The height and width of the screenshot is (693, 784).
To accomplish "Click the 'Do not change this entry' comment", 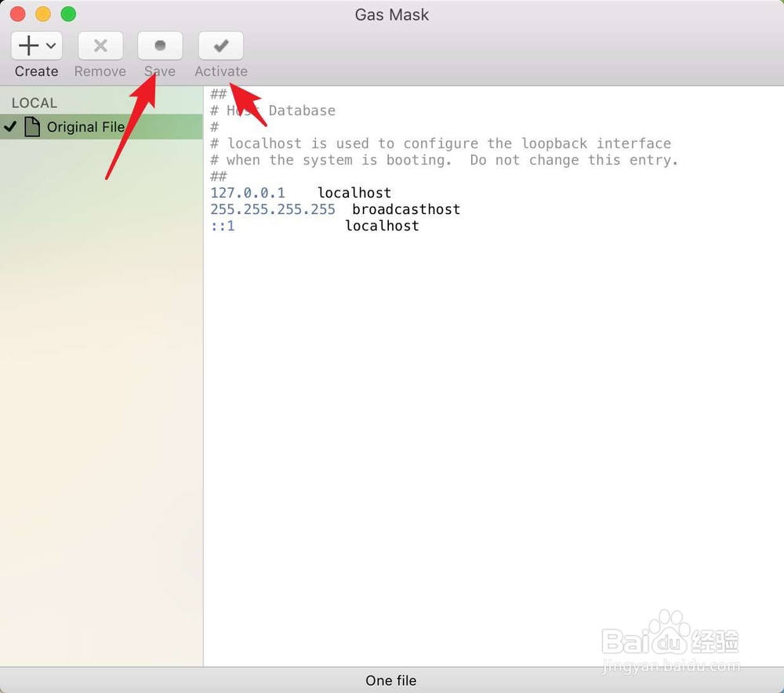I will (x=574, y=160).
